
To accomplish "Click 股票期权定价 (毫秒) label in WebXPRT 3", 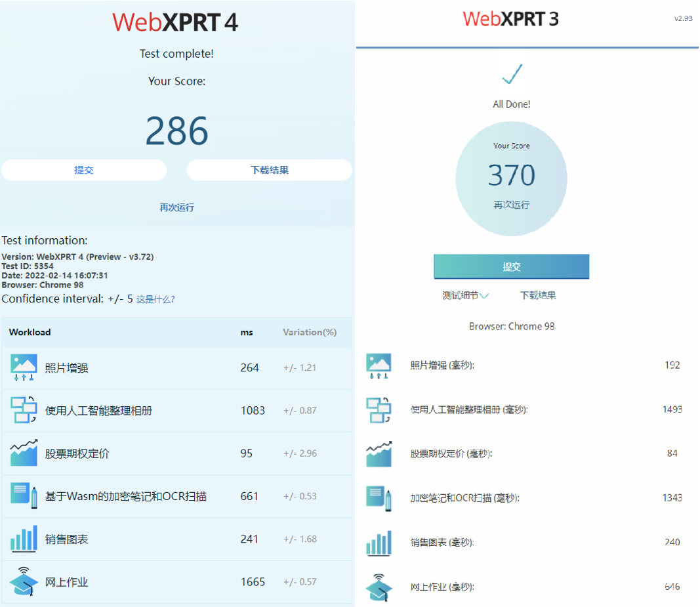I will click(451, 454).
